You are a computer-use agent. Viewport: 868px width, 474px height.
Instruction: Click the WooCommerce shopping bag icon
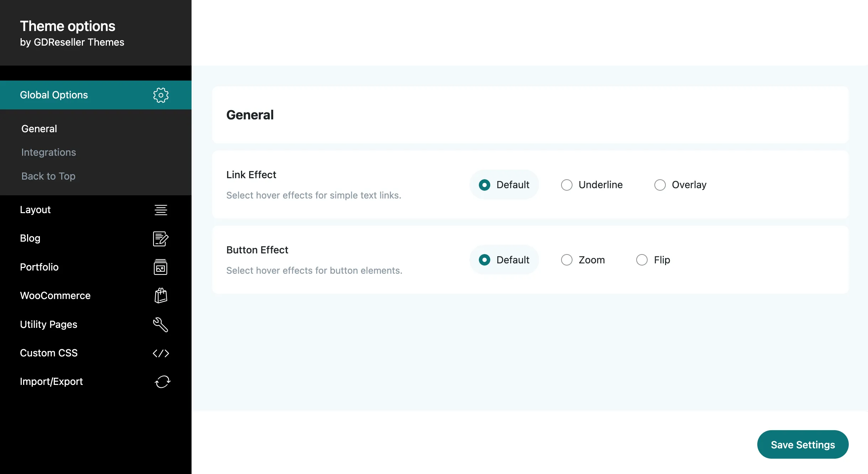coord(161,295)
